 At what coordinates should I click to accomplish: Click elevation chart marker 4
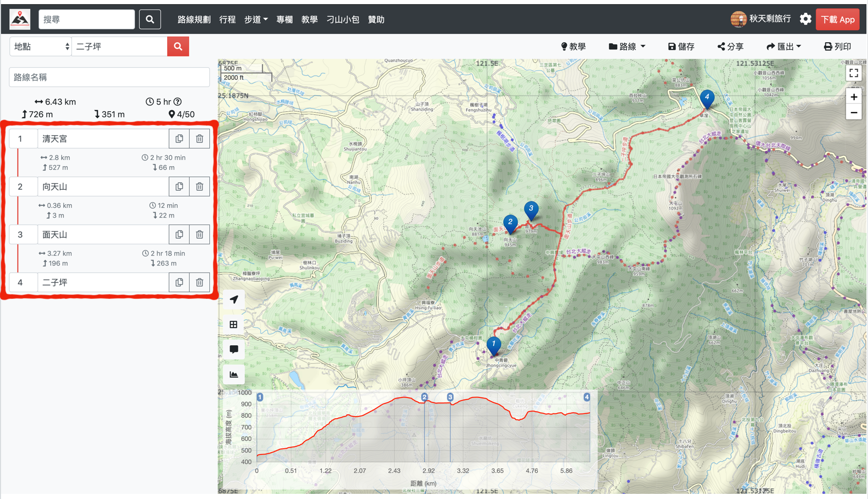tap(587, 397)
